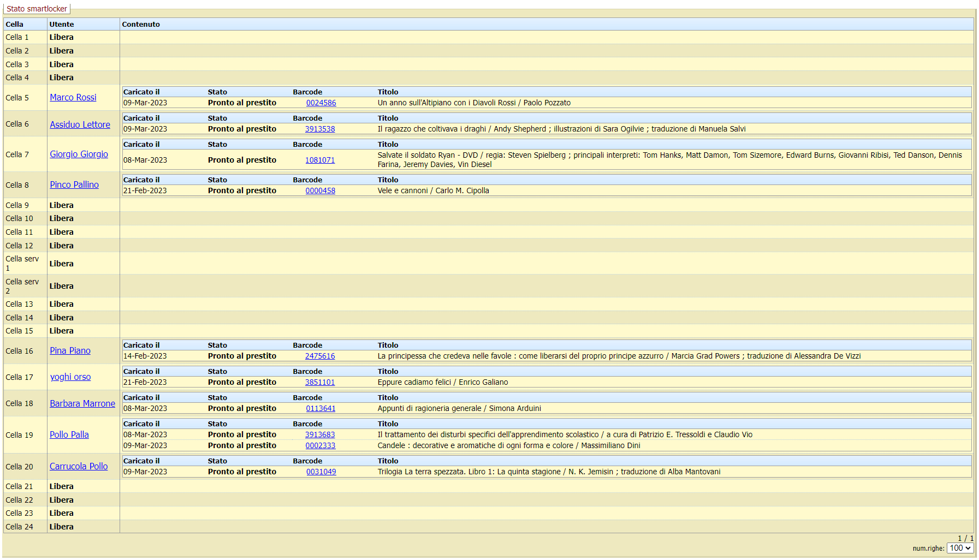Open user profile Pina Piano
Image resolution: width=979 pixels, height=560 pixels.
click(x=70, y=350)
